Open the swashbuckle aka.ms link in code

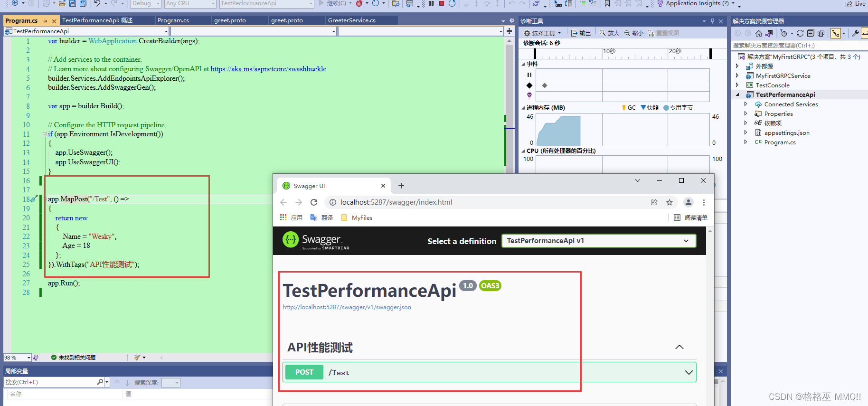point(268,69)
